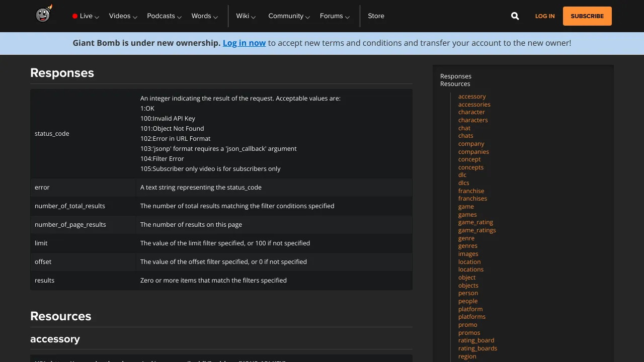Click the orange SUBSCRIBE button
The width and height of the screenshot is (644, 362).
(587, 16)
